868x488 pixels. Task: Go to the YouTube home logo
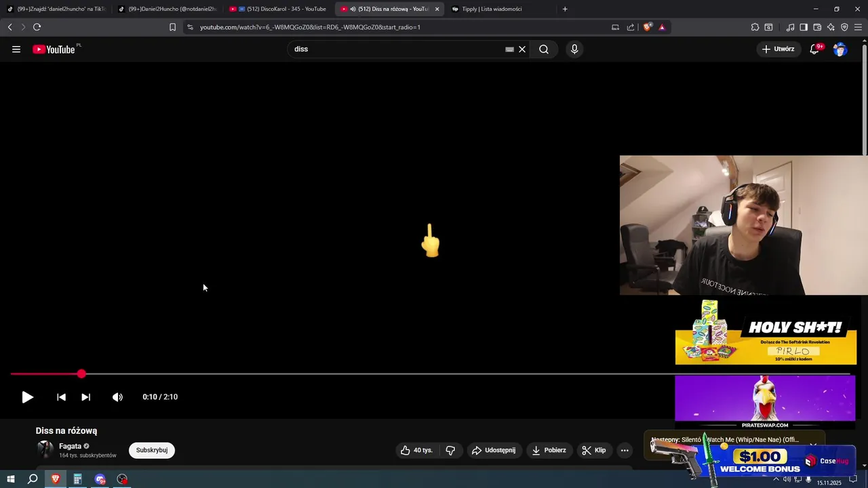(x=54, y=49)
